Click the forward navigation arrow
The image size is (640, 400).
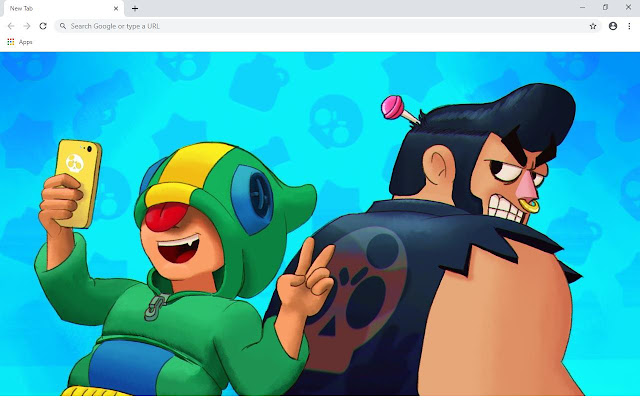(x=27, y=26)
